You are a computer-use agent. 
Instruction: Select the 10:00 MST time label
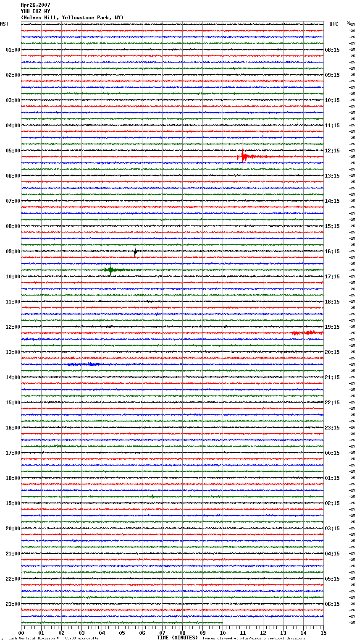click(x=13, y=277)
